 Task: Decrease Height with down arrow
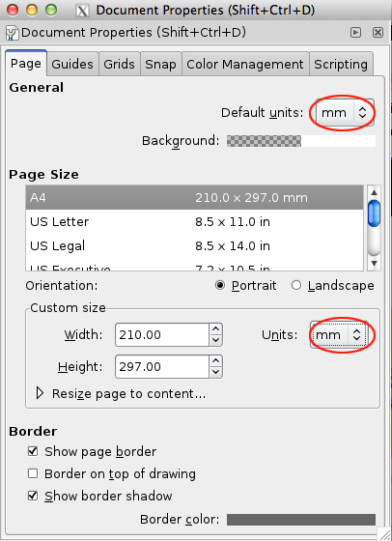point(216,372)
